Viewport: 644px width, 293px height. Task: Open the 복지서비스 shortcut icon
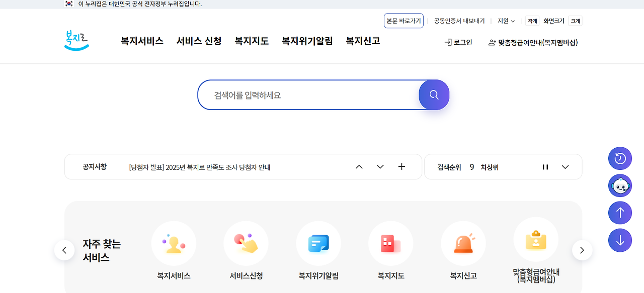[x=174, y=244]
